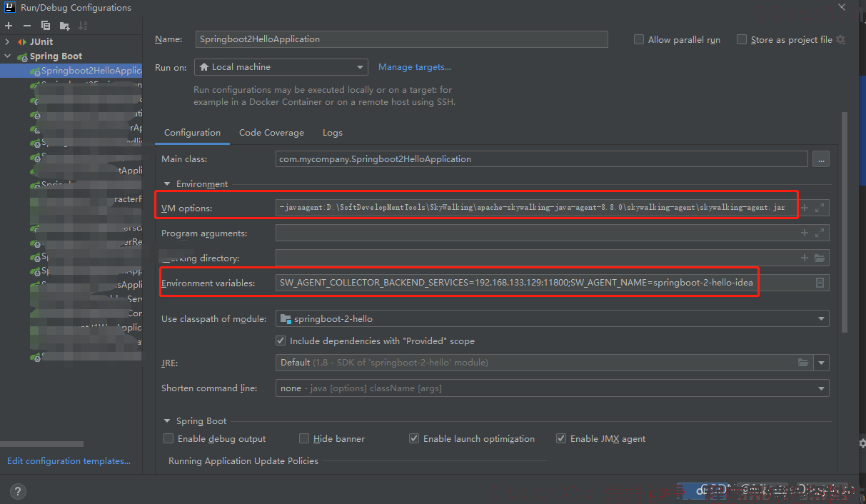Open Store as project file gear settings
The height and width of the screenshot is (504, 866).
pos(840,40)
